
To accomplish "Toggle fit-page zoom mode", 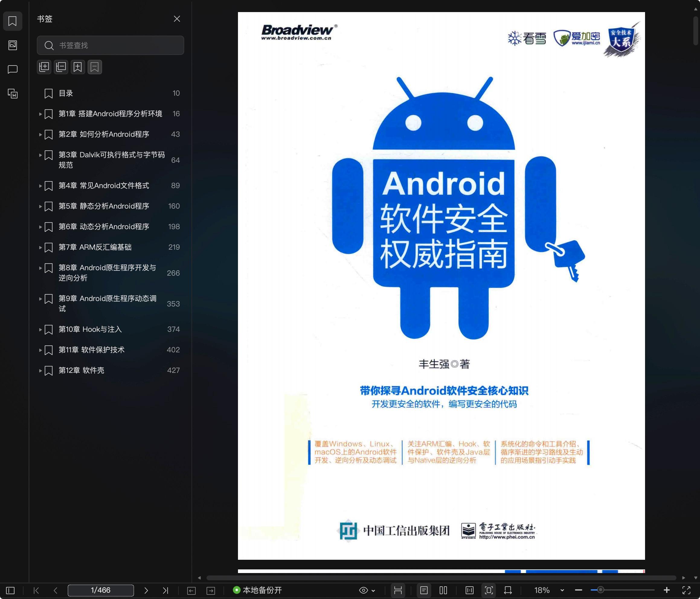I will click(489, 590).
